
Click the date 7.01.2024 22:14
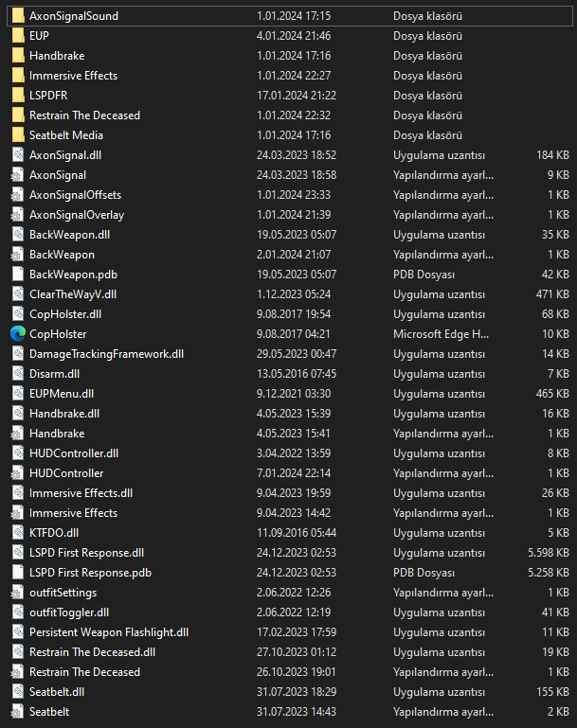tap(294, 473)
